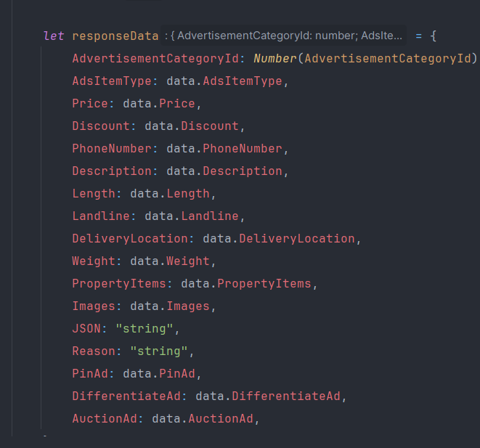The width and height of the screenshot is (480, 448).
Task: Click the let keyword
Action: coord(54,36)
